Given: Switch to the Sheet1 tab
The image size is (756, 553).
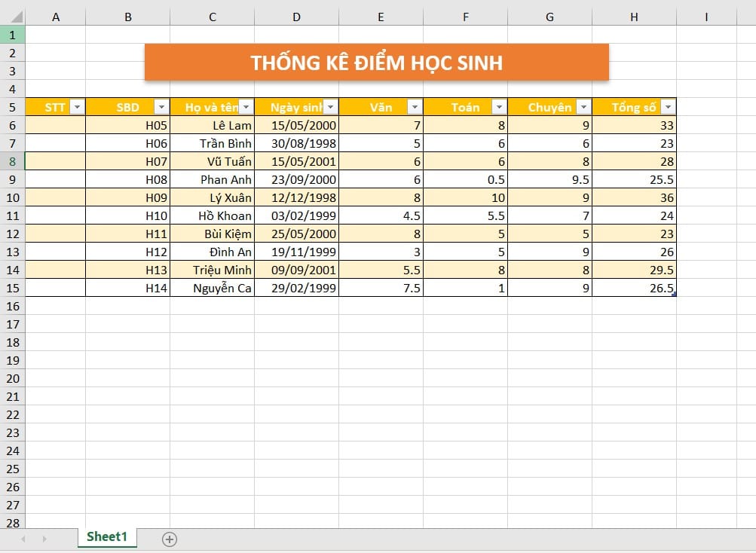Looking at the screenshot, I should 106,536.
